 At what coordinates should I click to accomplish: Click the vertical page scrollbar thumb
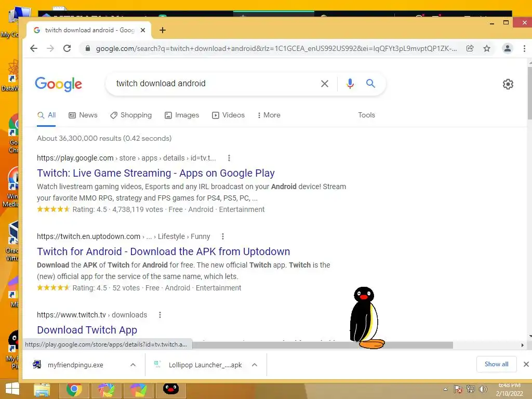click(x=529, y=94)
